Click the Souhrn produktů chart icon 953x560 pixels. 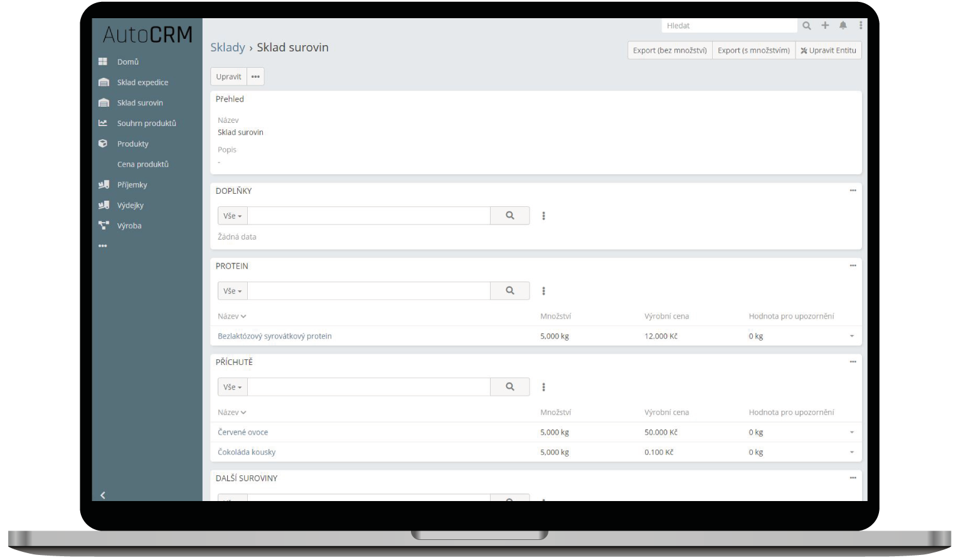[103, 123]
